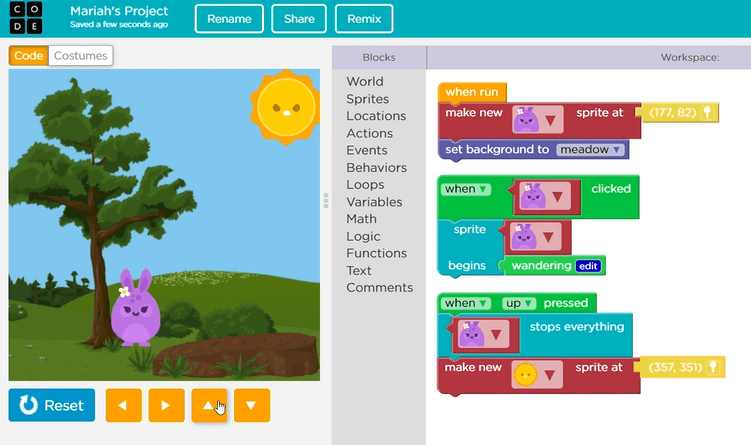Open the sun sprite costume dropdown
This screenshot has height=445, width=751.
click(549, 374)
